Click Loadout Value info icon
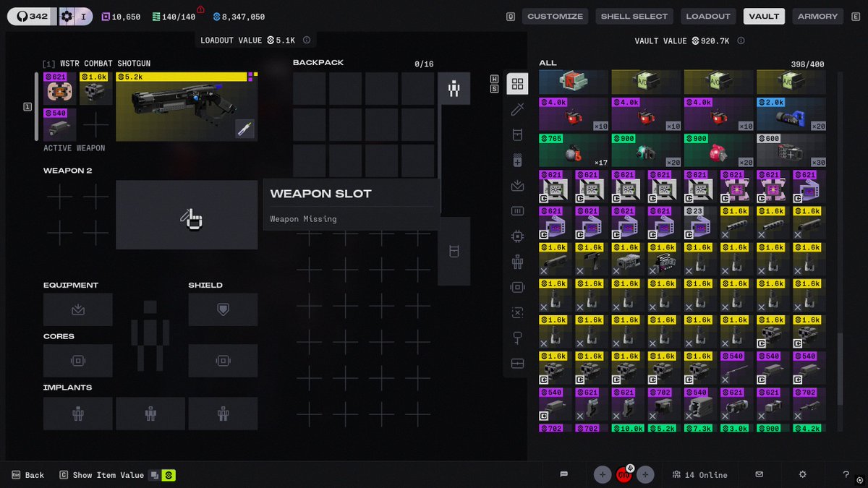868x488 pixels. [x=307, y=40]
